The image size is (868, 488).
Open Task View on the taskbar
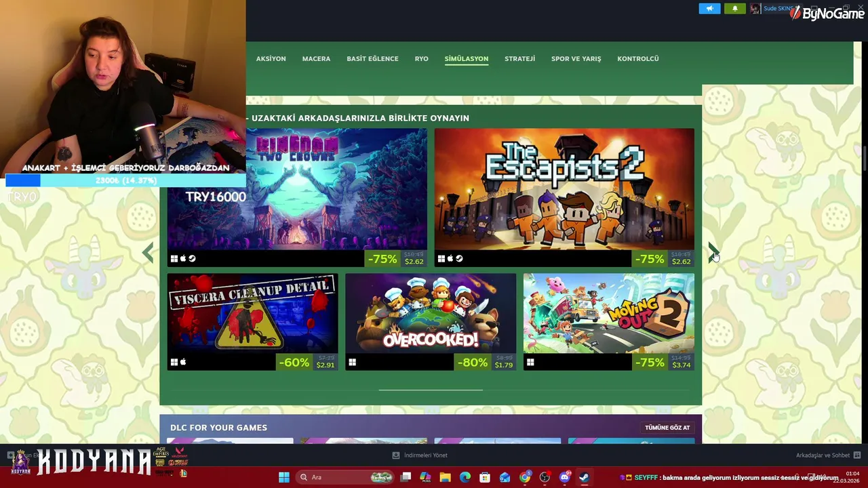tap(406, 477)
